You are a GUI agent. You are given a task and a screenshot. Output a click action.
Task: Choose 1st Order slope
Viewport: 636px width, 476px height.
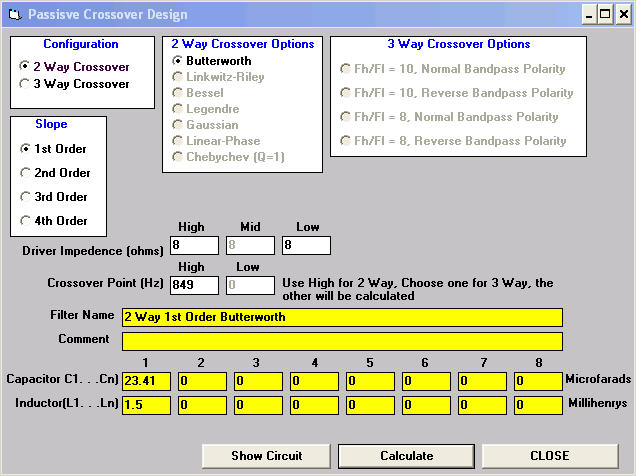53,149
